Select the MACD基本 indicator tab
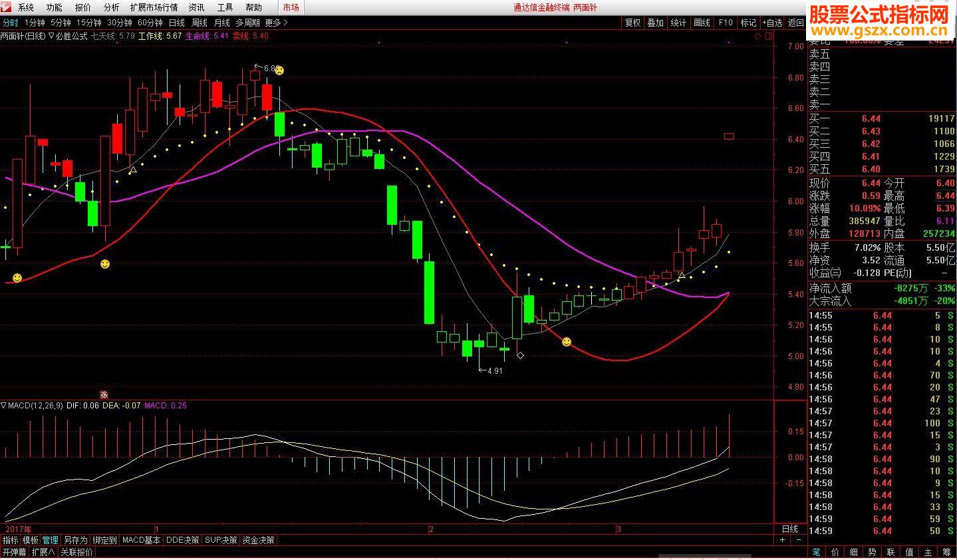Screen dimensions: 957x560 142,541
